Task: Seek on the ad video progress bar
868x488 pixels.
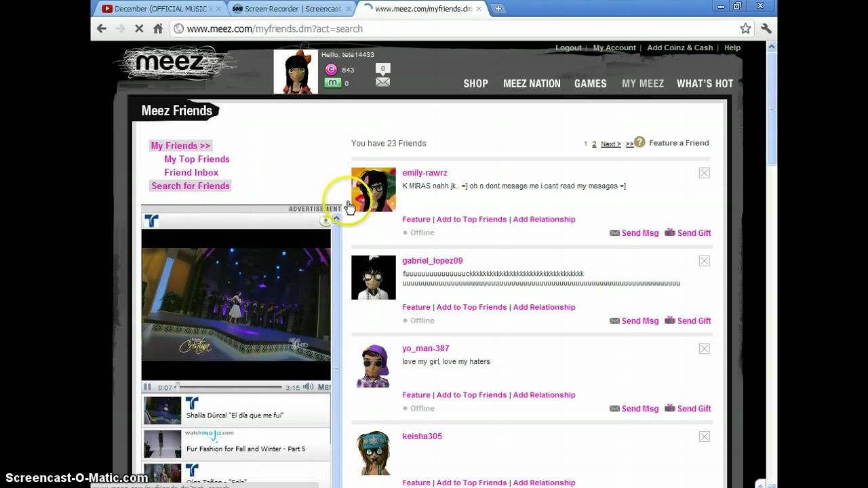Action: click(229, 387)
